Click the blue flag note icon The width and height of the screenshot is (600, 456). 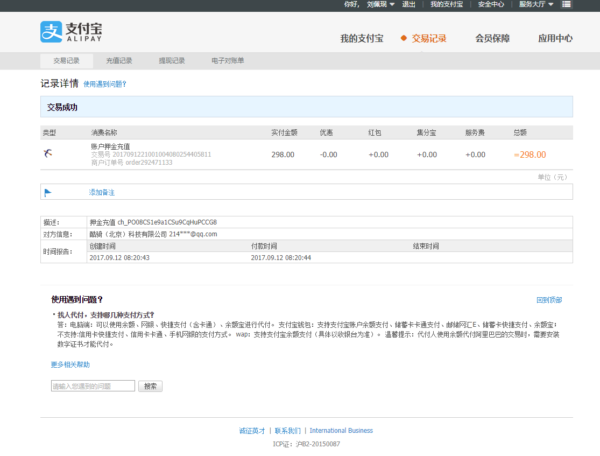click(47, 190)
